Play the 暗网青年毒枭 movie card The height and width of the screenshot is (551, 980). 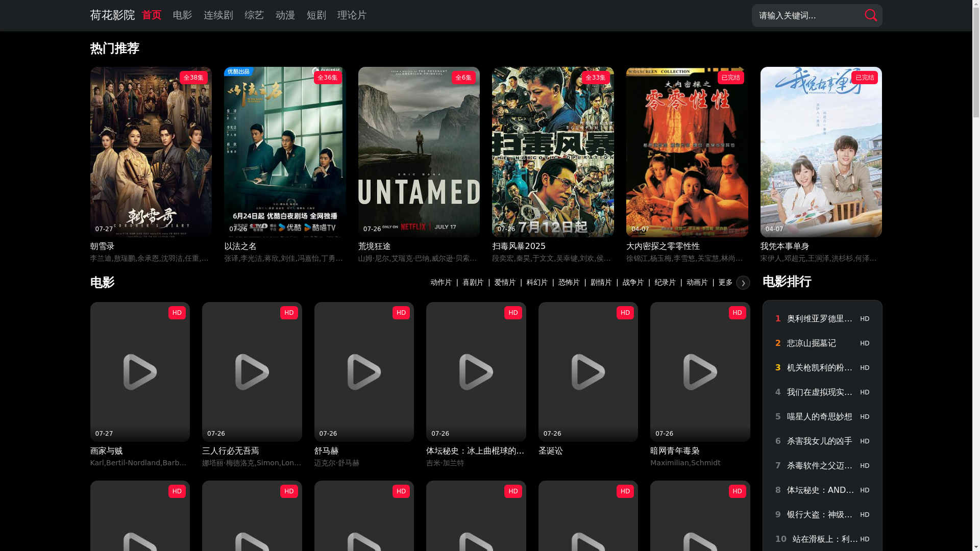(700, 372)
